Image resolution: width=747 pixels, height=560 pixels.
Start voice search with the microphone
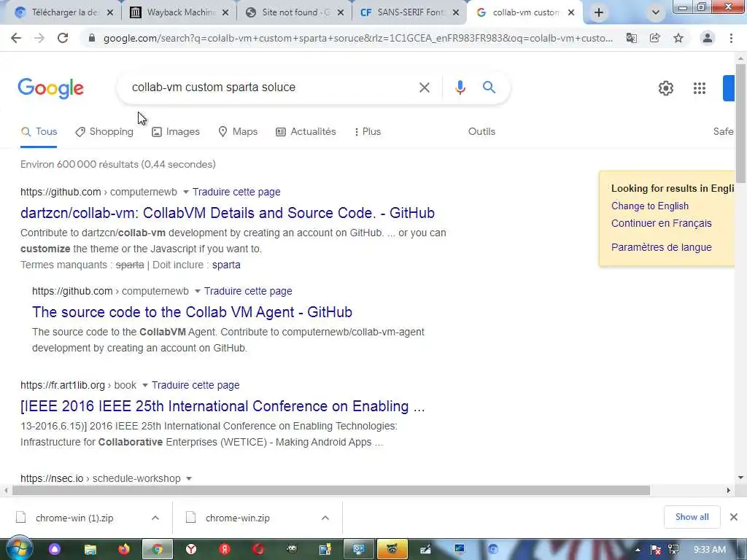point(460,87)
